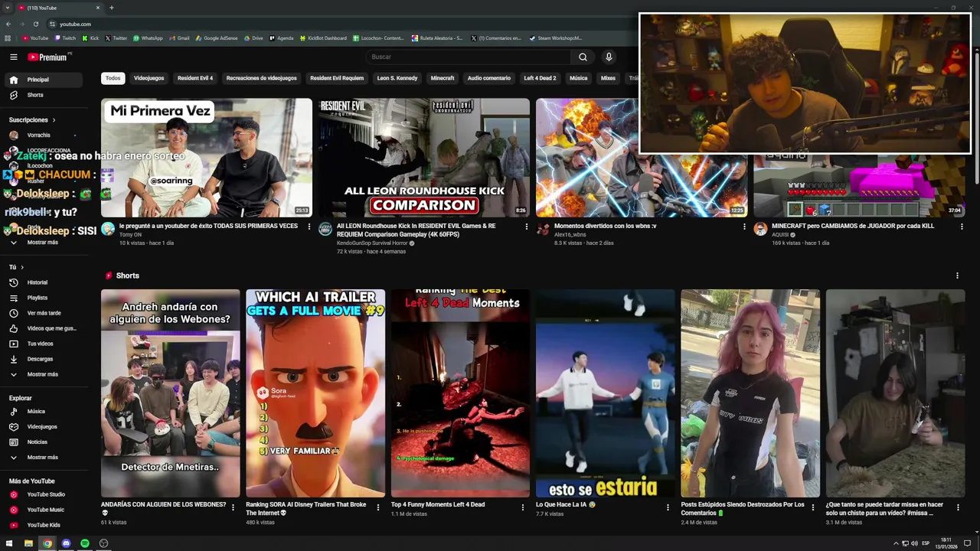
Task: Select the Todos filter chip
Action: click(x=113, y=78)
